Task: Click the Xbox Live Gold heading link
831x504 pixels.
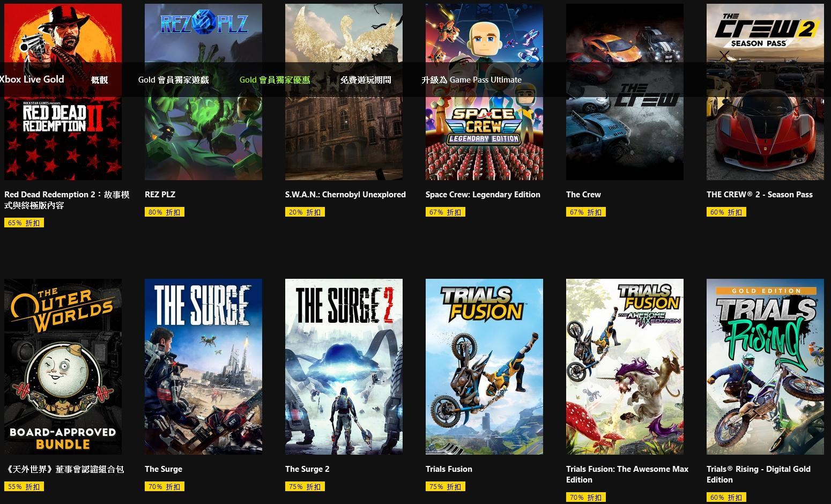Action: point(32,79)
